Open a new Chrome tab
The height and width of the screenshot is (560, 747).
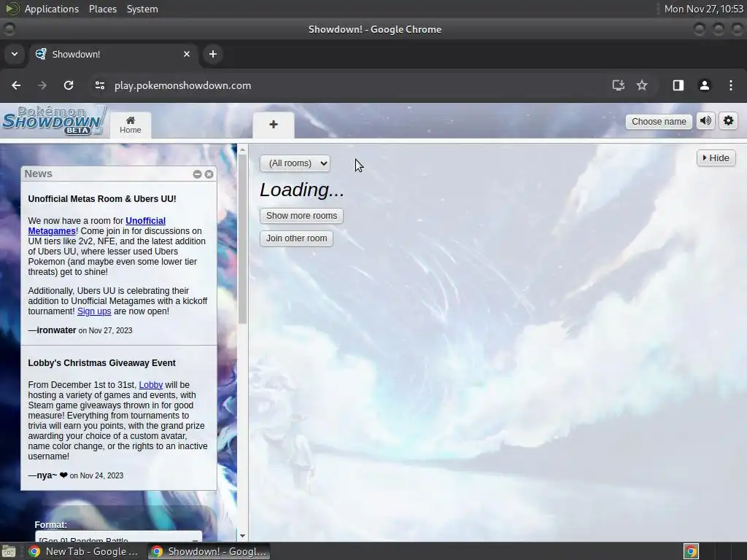(213, 54)
